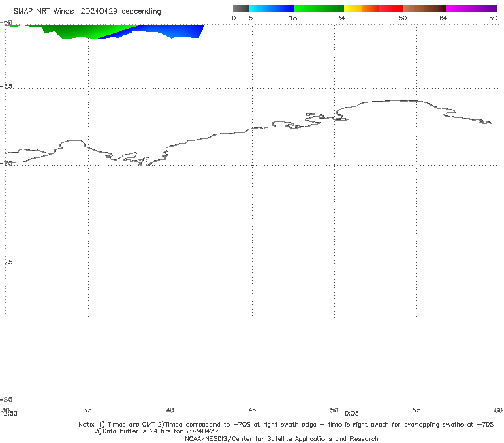This screenshot has width=504, height=443.
Task: Click the color scale label '0'
Action: pos(234,18)
